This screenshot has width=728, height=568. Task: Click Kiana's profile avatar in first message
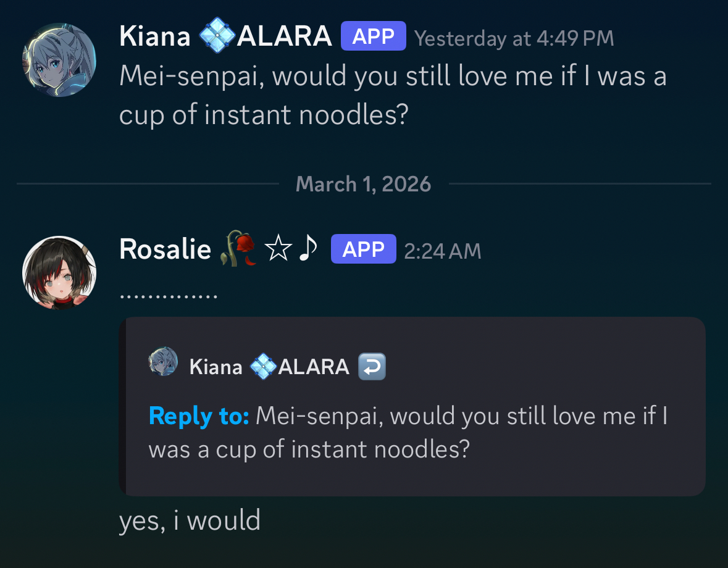click(x=59, y=60)
